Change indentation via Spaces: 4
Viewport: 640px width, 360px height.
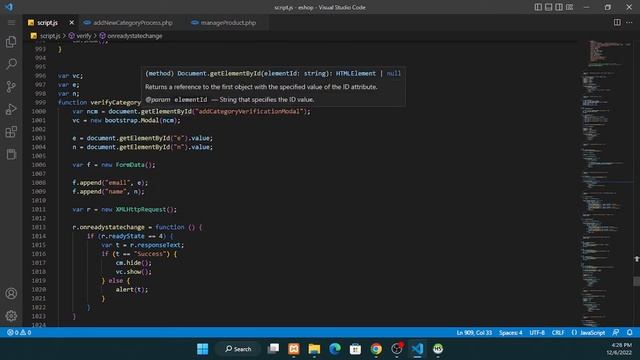[510, 333]
